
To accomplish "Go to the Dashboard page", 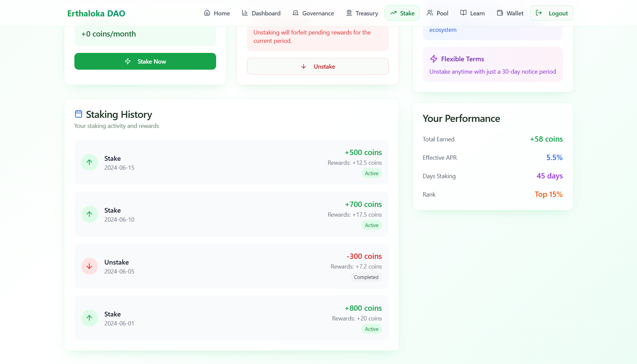I will click(261, 13).
